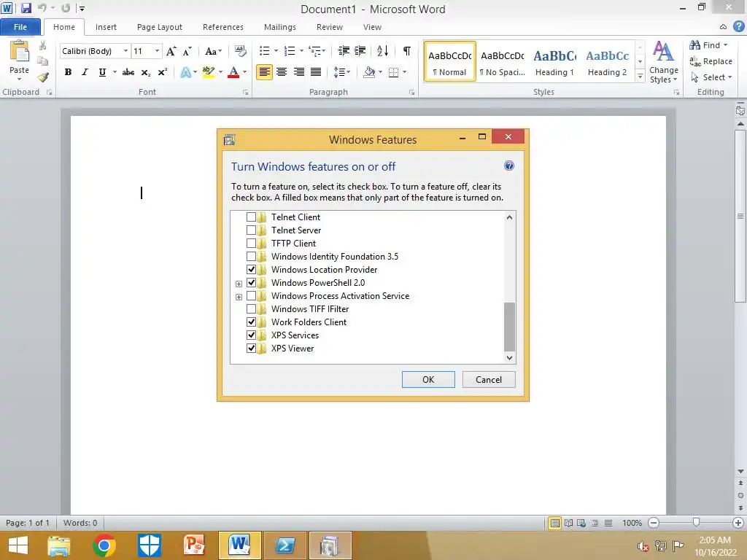Open PowerShell from the taskbar
Image resolution: width=747 pixels, height=560 pixels.
pyautogui.click(x=285, y=545)
